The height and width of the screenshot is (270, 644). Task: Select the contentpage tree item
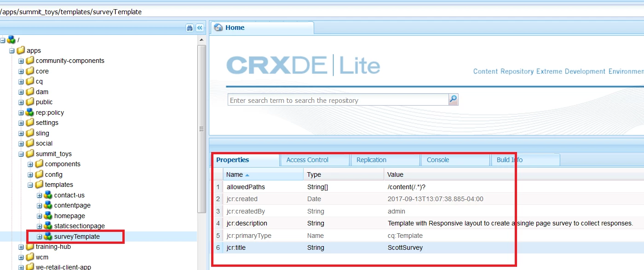pyautogui.click(x=72, y=205)
